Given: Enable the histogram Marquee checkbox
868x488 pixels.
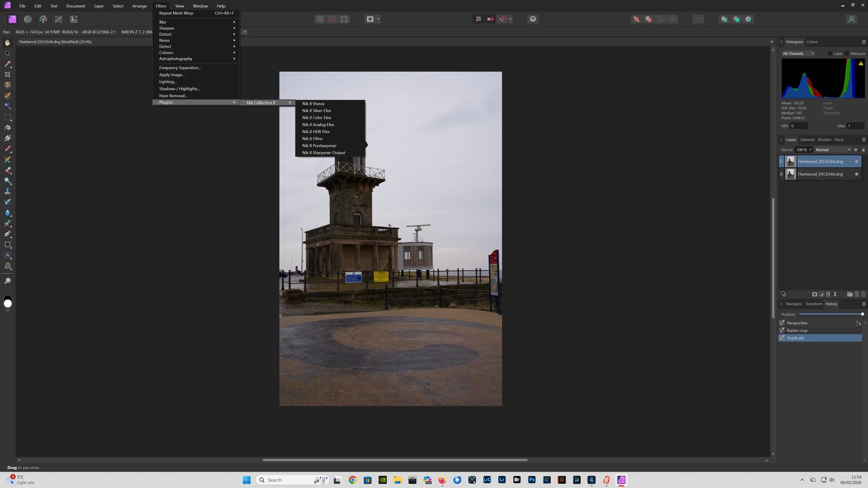Looking at the screenshot, I should [x=847, y=53].
